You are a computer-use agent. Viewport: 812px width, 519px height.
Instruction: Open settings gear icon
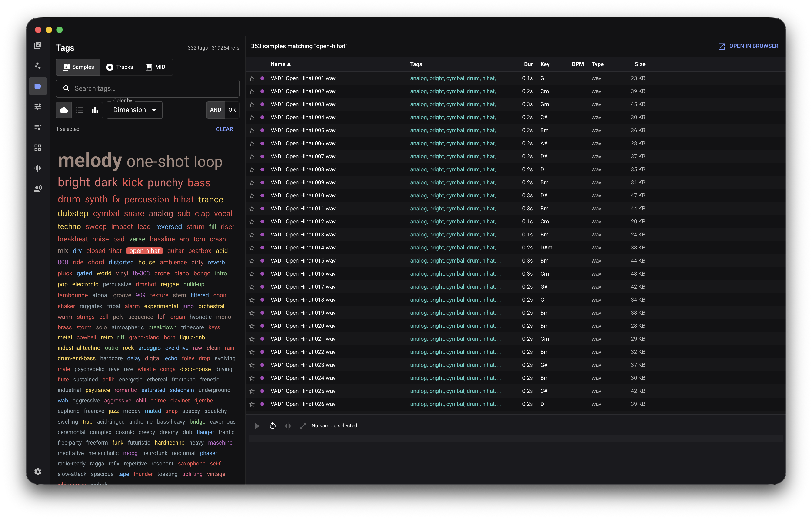pos(38,472)
